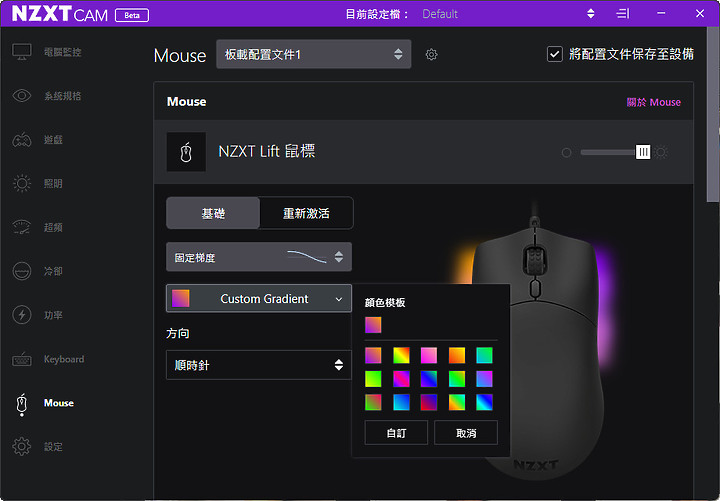The width and height of the screenshot is (720, 501).
Task: Click the brightness slider handle
Action: click(x=643, y=152)
